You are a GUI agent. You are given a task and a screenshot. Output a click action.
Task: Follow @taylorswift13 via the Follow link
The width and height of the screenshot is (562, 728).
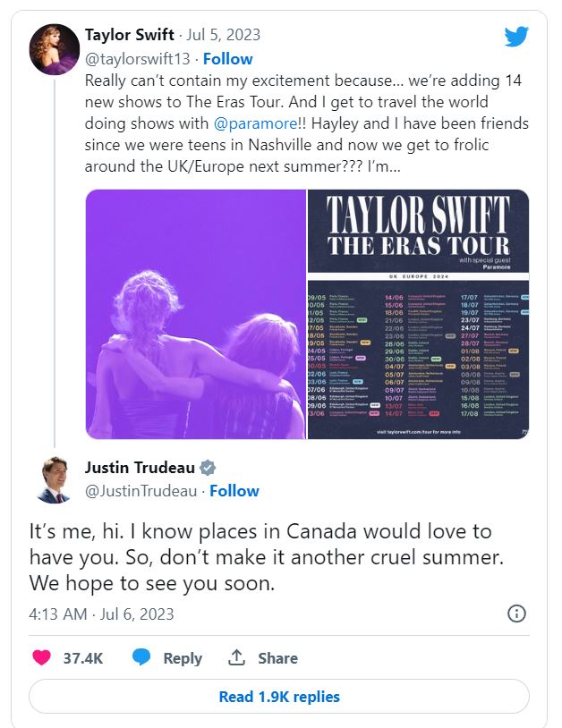click(227, 59)
